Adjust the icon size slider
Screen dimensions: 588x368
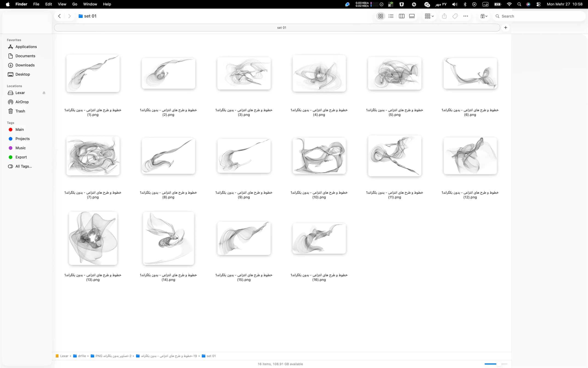(496, 364)
